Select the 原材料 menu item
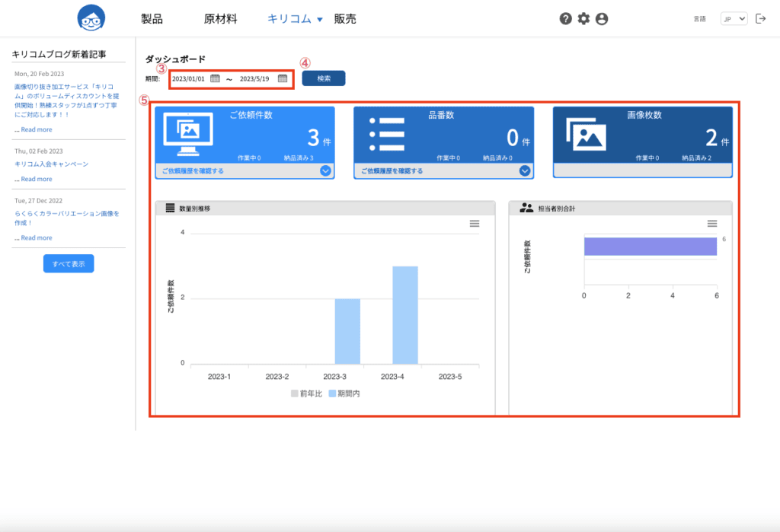The image size is (780, 532). pyautogui.click(x=220, y=19)
